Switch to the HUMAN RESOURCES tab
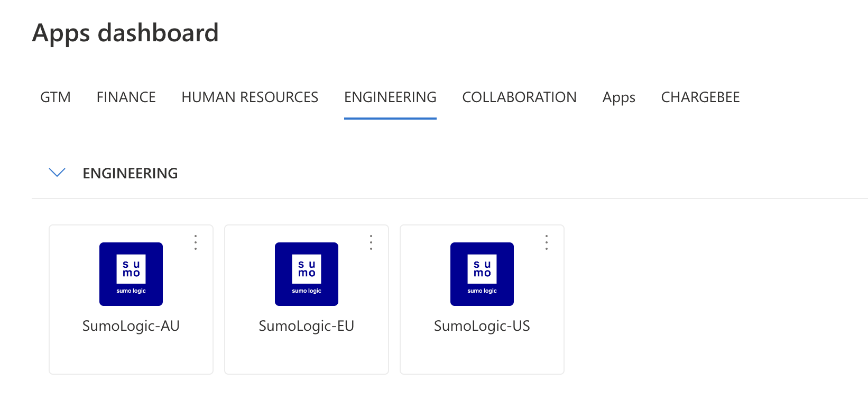Viewport: 868px width, 398px height. click(x=250, y=97)
